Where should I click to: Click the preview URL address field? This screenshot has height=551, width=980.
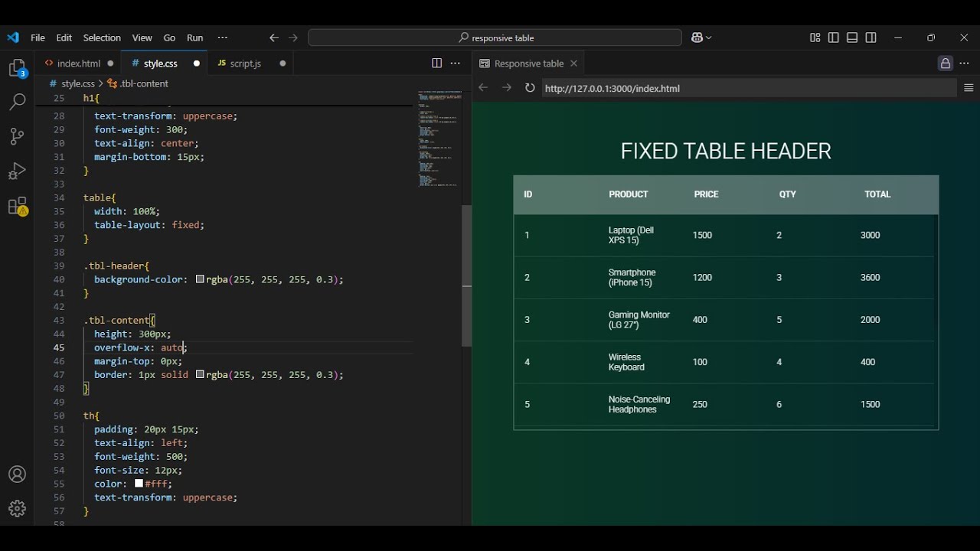point(749,88)
